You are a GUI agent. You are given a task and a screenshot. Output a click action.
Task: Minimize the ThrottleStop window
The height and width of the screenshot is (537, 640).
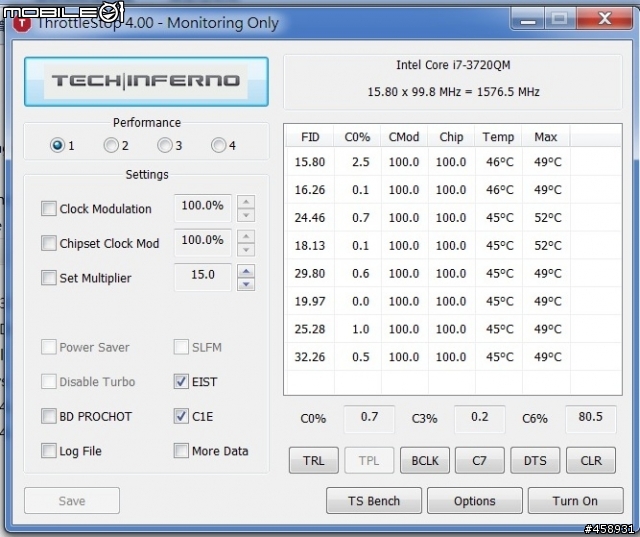(528, 18)
